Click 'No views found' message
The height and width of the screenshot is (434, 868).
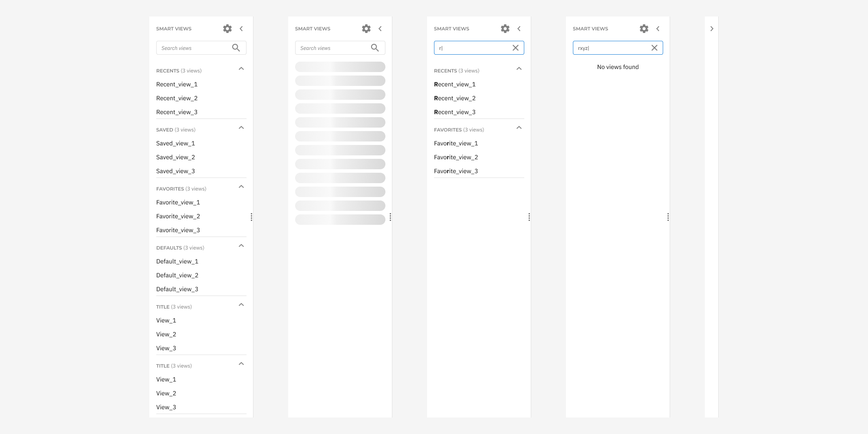coord(618,67)
